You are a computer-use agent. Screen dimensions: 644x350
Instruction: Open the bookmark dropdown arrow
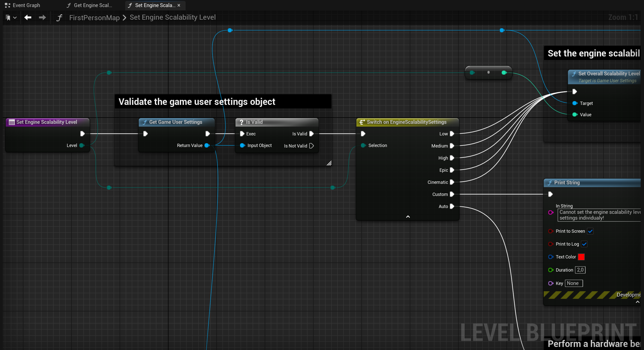point(14,17)
